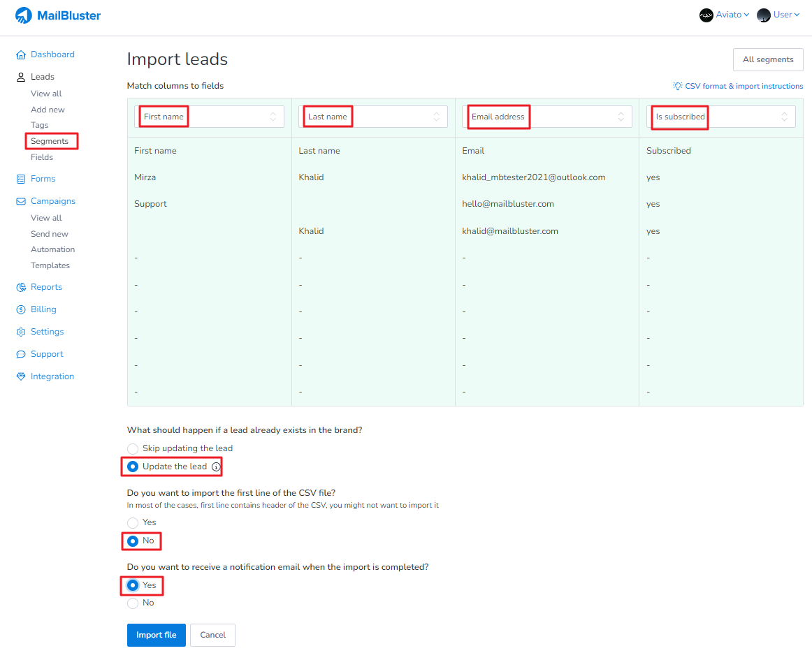Click the Reports pie chart icon
The width and height of the screenshot is (812, 653).
tap(21, 287)
